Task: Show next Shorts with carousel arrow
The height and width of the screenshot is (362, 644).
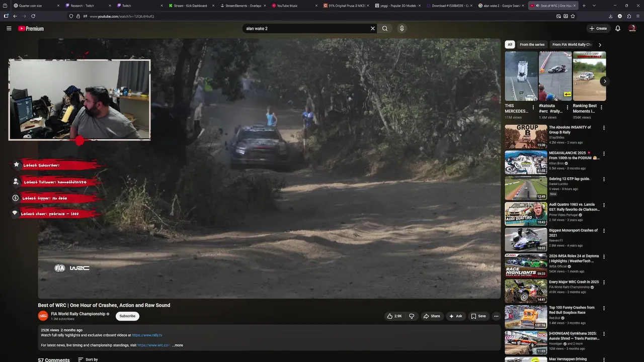Action: 605,81
